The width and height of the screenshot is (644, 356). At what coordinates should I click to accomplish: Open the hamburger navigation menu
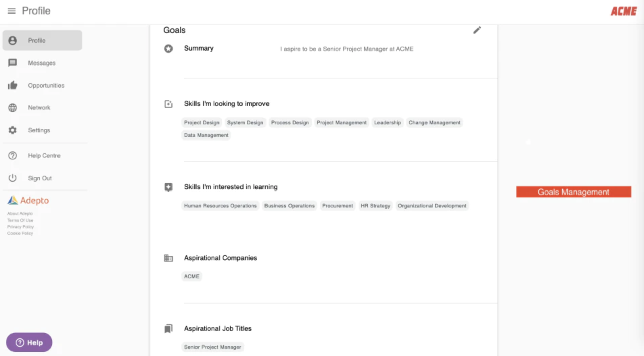coord(11,11)
